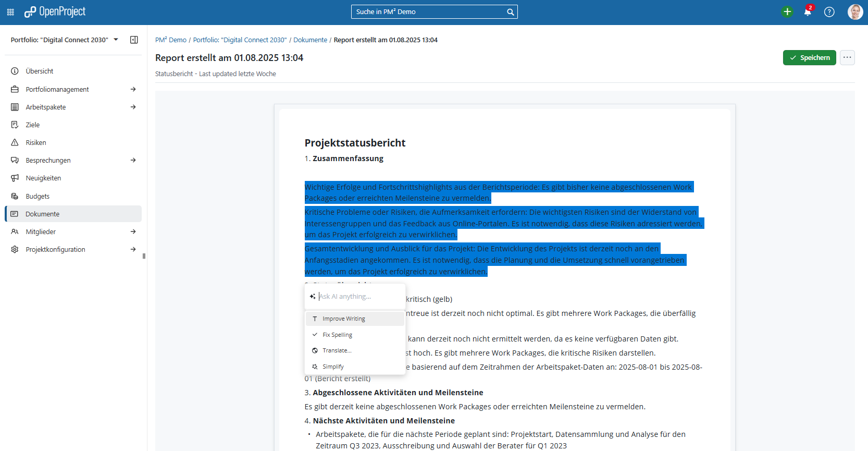
Task: Click the OpenProject logo
Action: tap(55, 12)
